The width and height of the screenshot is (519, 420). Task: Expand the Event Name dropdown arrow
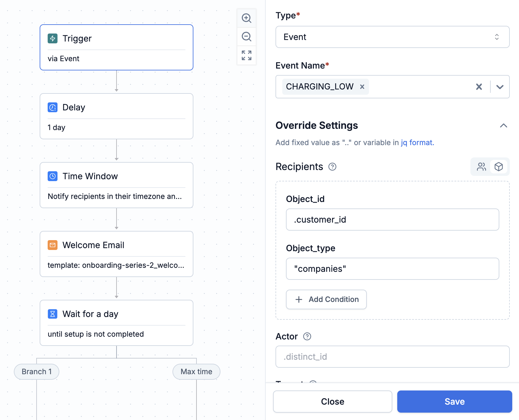[500, 87]
